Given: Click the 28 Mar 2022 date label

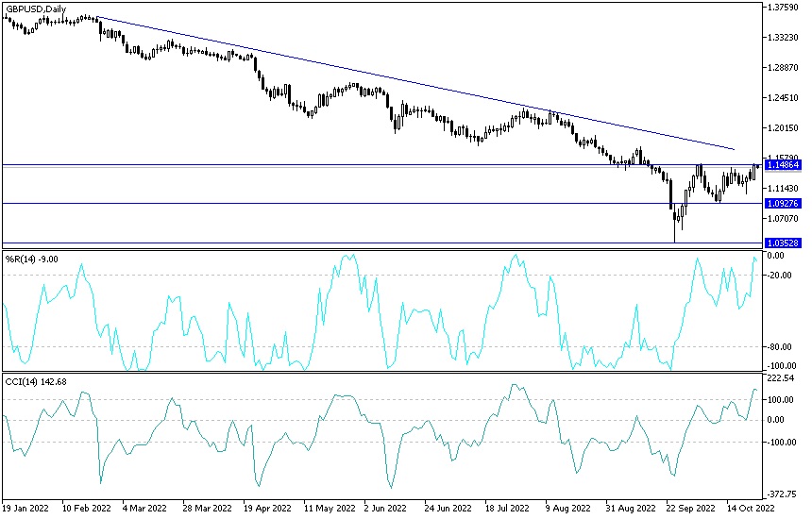Looking at the screenshot, I should click(207, 508).
